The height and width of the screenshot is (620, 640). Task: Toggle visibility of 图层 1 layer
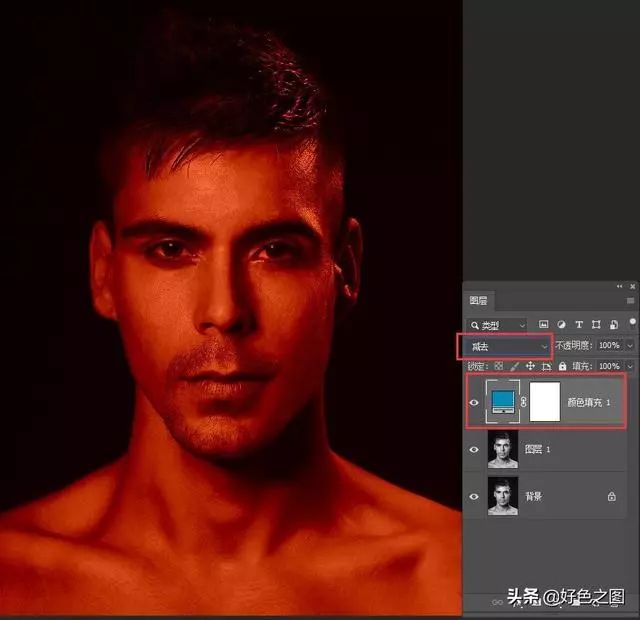pyautogui.click(x=474, y=449)
